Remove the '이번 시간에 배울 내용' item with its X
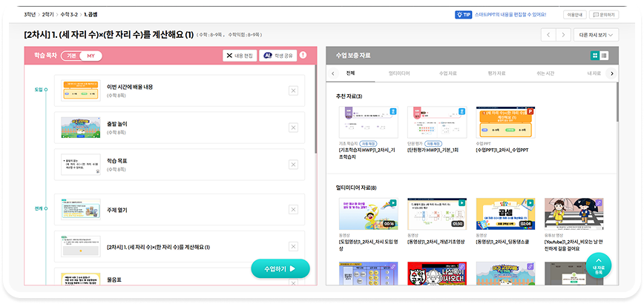This screenshot has height=304, width=644. point(293,90)
